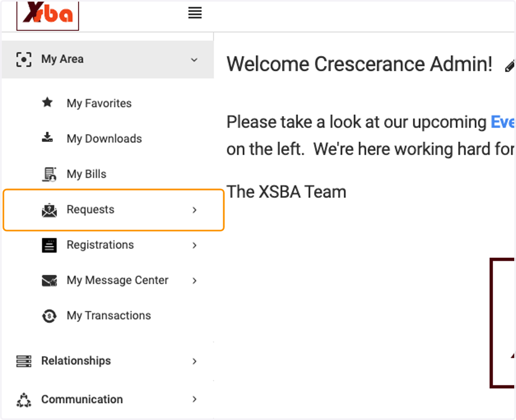Select the Communication menu label
The image size is (516, 420).
(82, 399)
